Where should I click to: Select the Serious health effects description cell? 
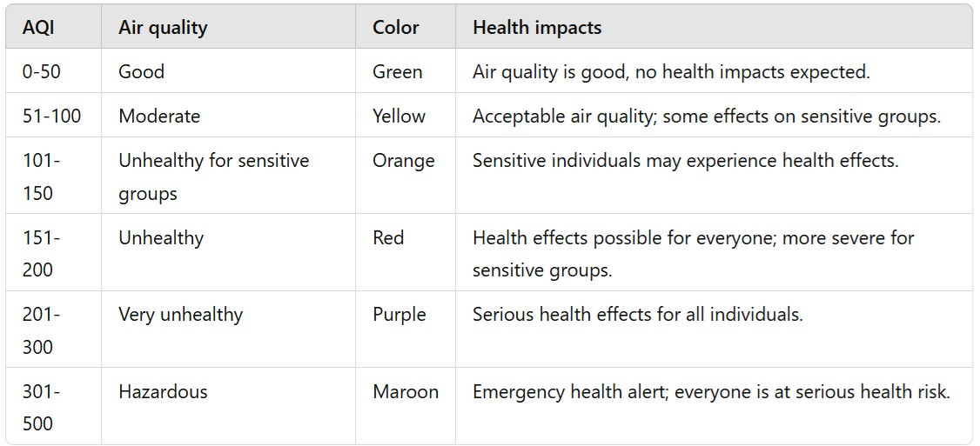click(x=637, y=314)
